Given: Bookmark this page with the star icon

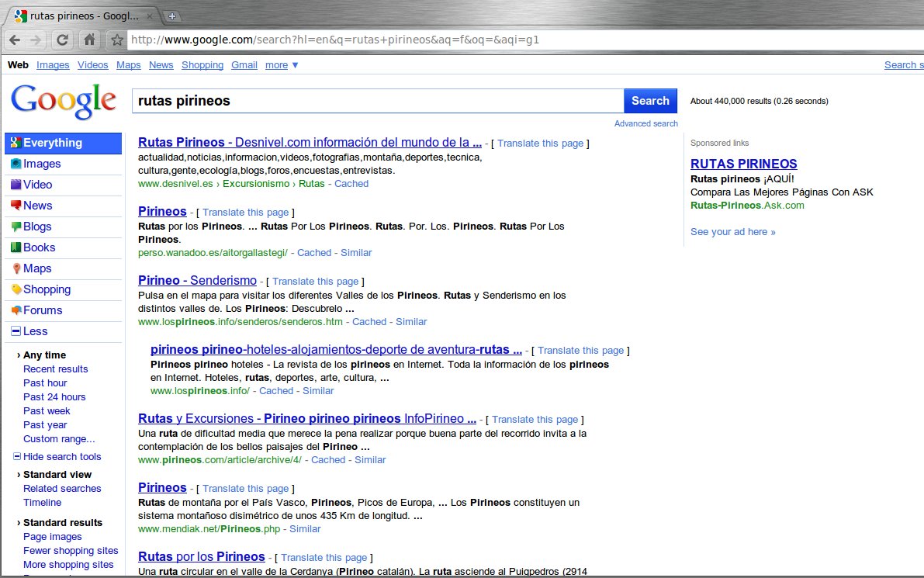Looking at the screenshot, I should point(116,40).
